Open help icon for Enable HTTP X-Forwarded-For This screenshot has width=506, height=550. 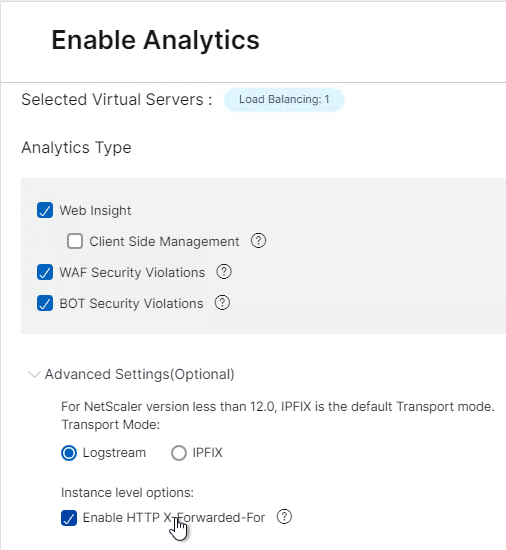[284, 517]
